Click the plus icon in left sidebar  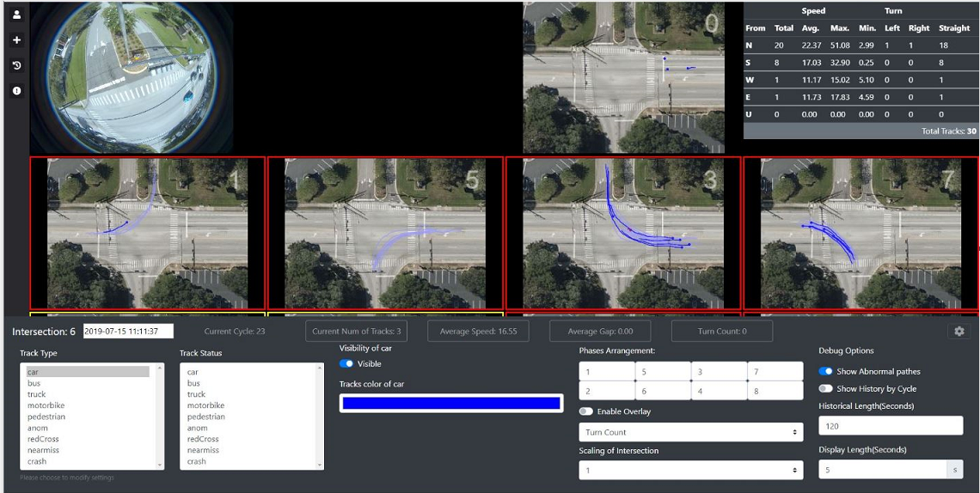pyautogui.click(x=16, y=40)
